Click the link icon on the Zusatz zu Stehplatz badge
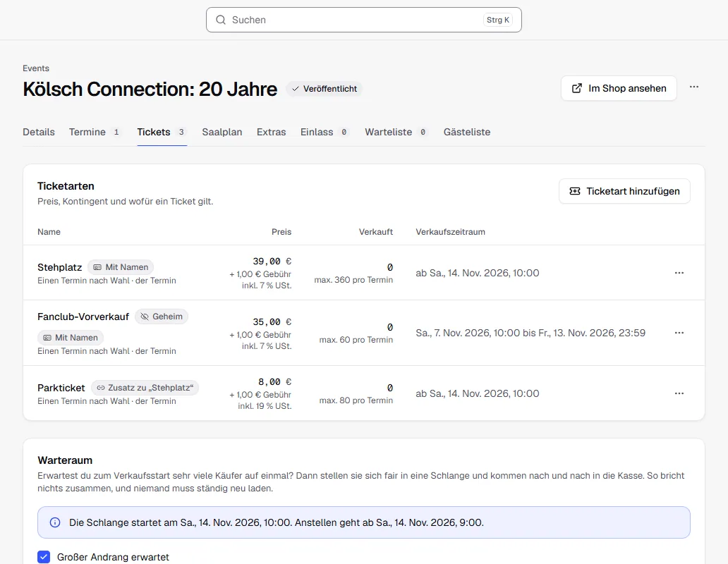Screen dimensions: 728x564 tap(101, 388)
